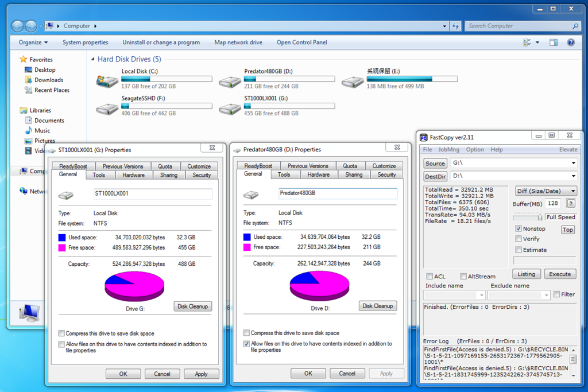Image resolution: width=588 pixels, height=392 pixels.
Task: Open ST1000LX001 (G:) drive icon in Explorer
Action: [x=230, y=108]
